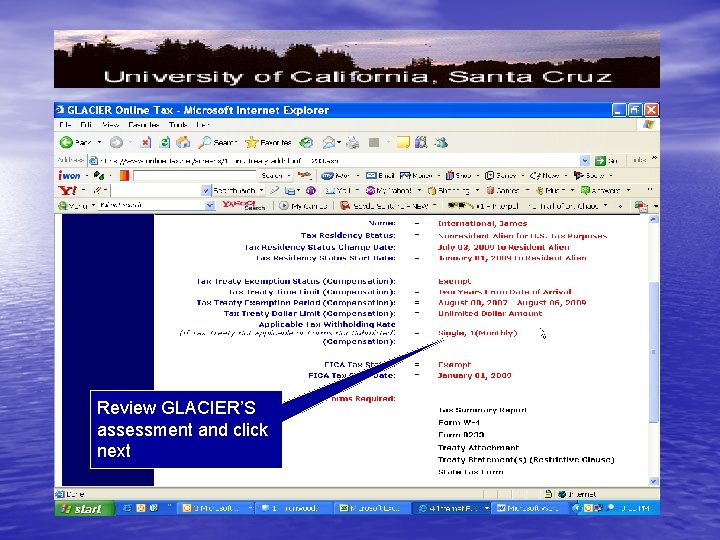Open Sports on the iWon toolbar
The image size is (720, 540).
(589, 175)
